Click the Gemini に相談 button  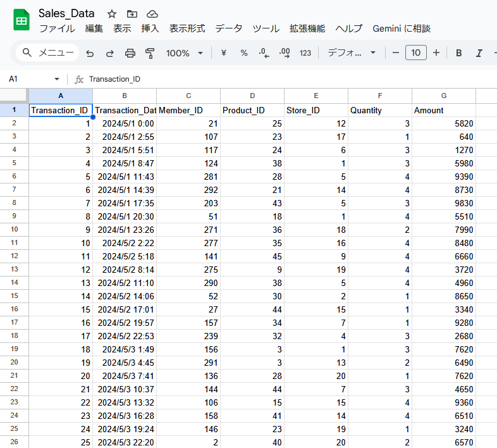402,28
